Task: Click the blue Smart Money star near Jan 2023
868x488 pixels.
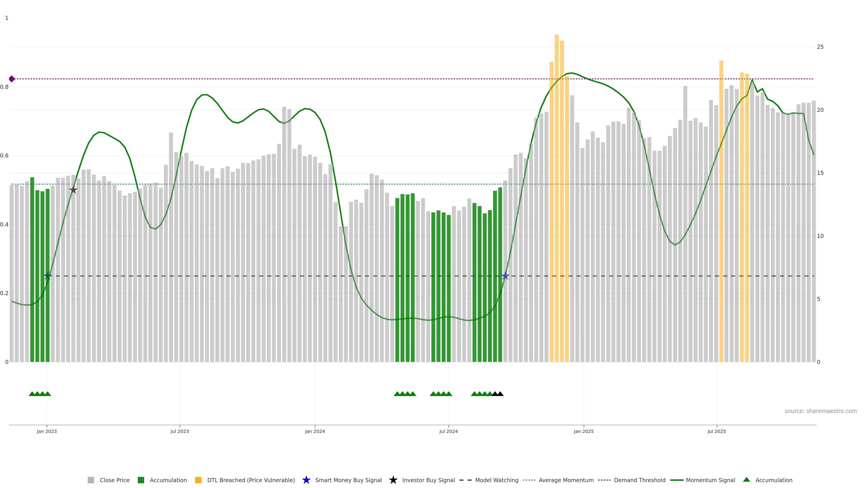Action: pos(48,276)
